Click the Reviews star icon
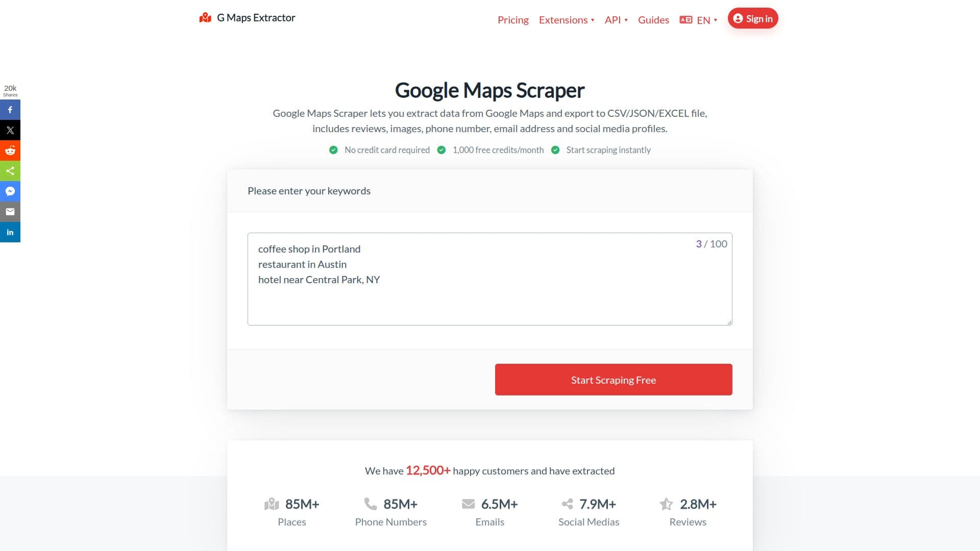Screen dimensions: 980x551 click(x=666, y=504)
